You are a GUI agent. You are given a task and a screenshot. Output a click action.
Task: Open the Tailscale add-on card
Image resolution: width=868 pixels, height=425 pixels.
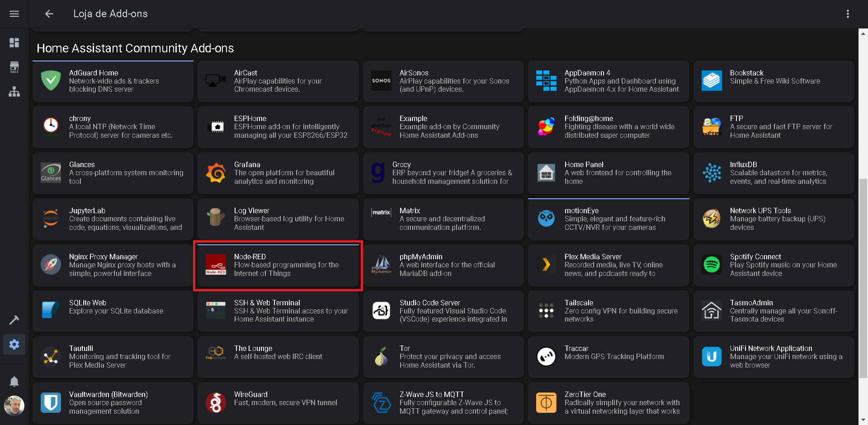click(609, 311)
